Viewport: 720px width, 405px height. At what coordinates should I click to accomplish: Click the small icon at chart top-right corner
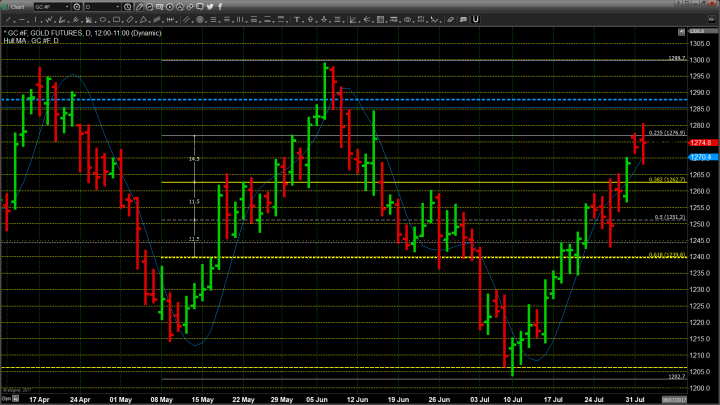tap(681, 32)
